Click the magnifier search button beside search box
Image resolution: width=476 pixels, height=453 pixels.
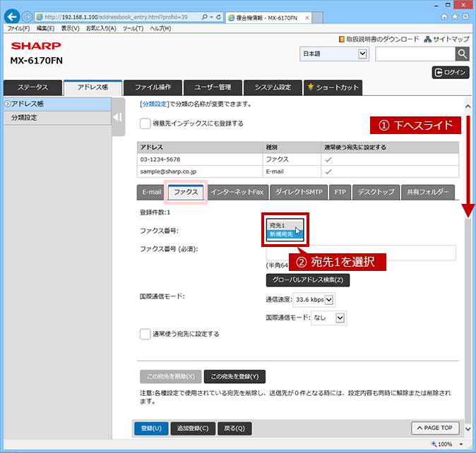(x=462, y=54)
